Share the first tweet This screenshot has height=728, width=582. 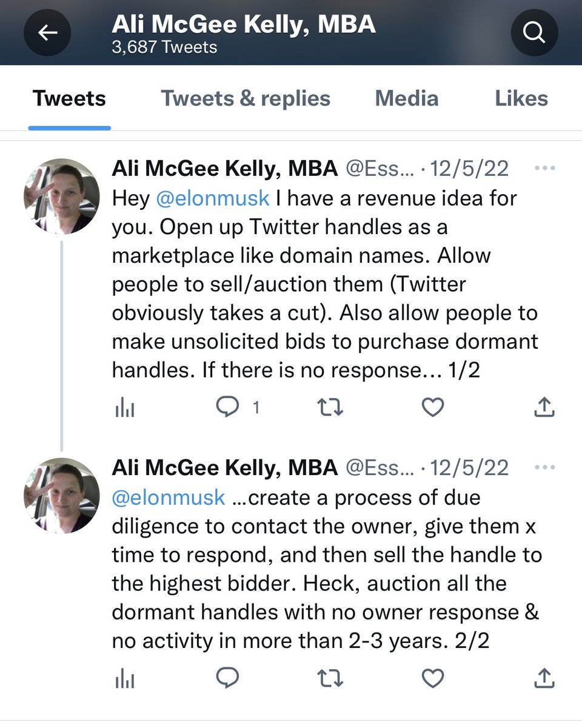click(544, 407)
